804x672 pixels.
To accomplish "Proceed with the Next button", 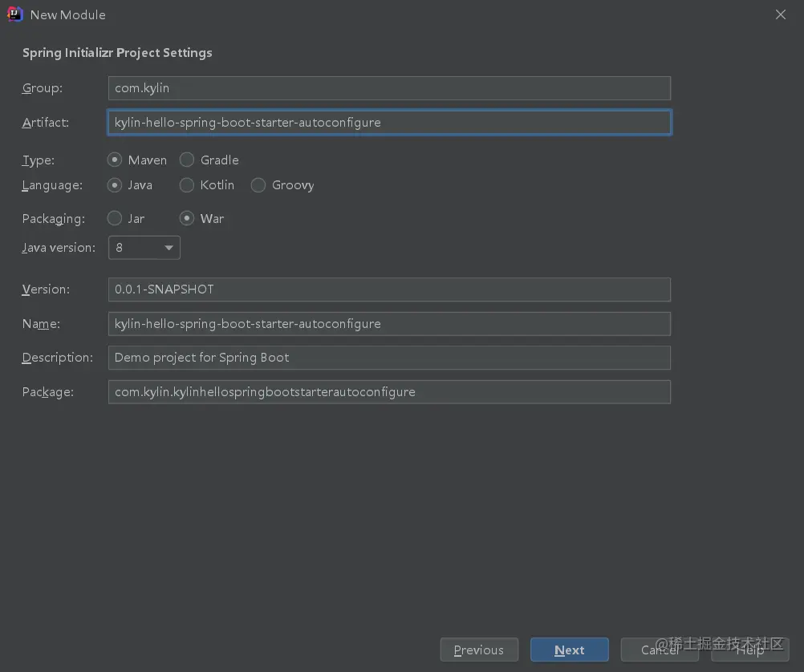I will click(569, 650).
